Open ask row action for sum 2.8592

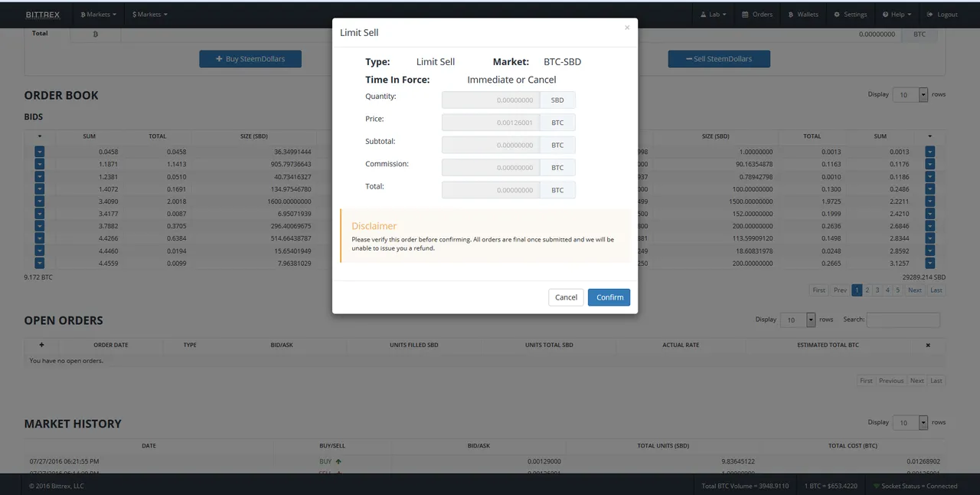(930, 251)
